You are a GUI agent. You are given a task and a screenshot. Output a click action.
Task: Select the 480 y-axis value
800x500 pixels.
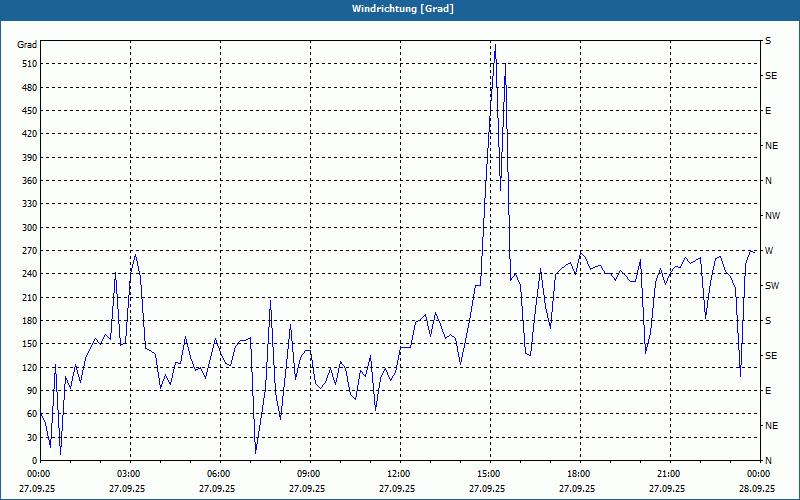(29, 88)
